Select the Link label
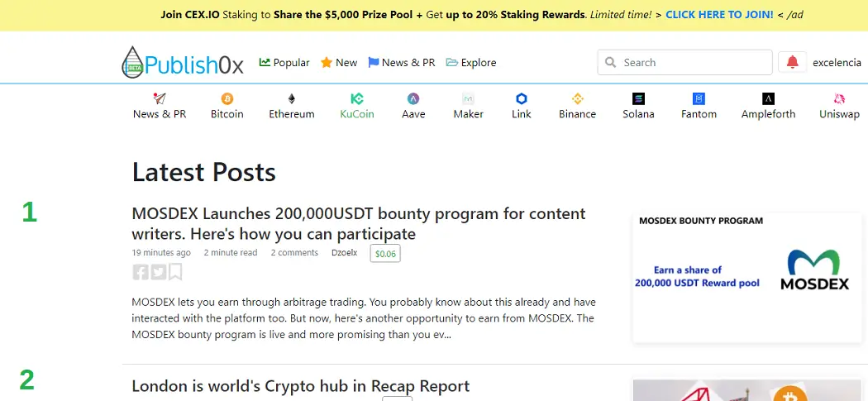The height and width of the screenshot is (401, 868). tap(522, 114)
